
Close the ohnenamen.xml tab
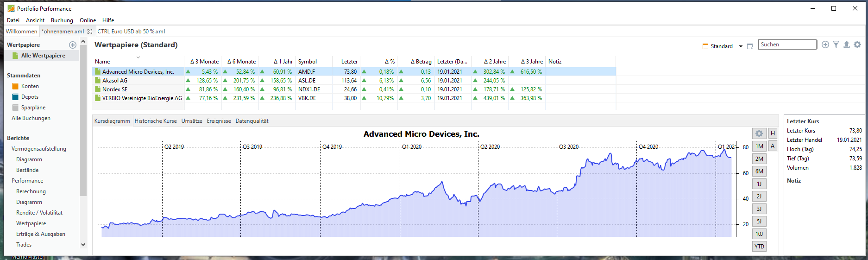[90, 32]
